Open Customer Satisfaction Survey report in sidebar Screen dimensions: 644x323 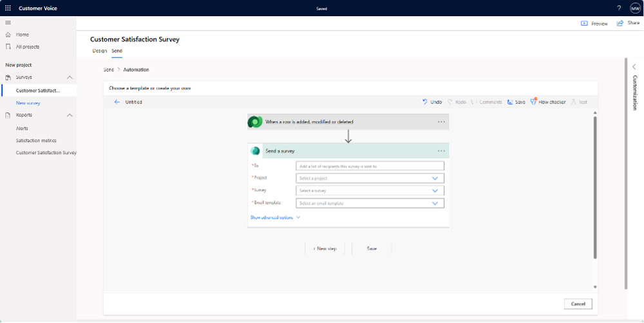pos(46,152)
